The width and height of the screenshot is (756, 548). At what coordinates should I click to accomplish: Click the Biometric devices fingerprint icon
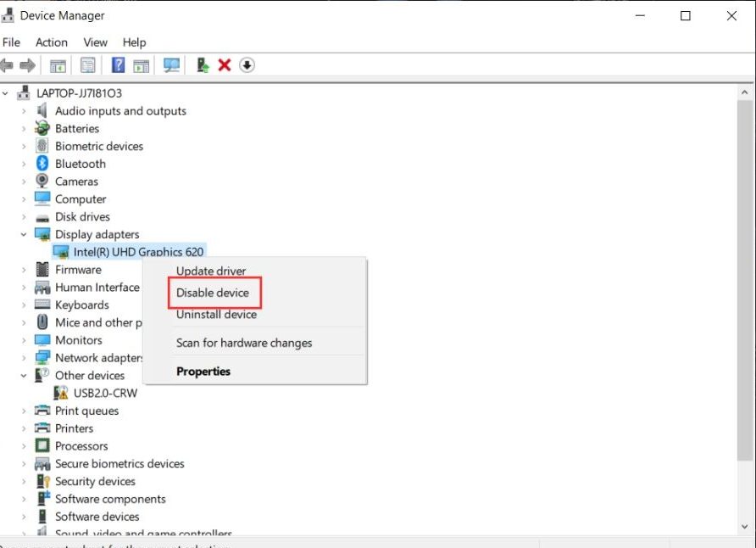click(42, 146)
